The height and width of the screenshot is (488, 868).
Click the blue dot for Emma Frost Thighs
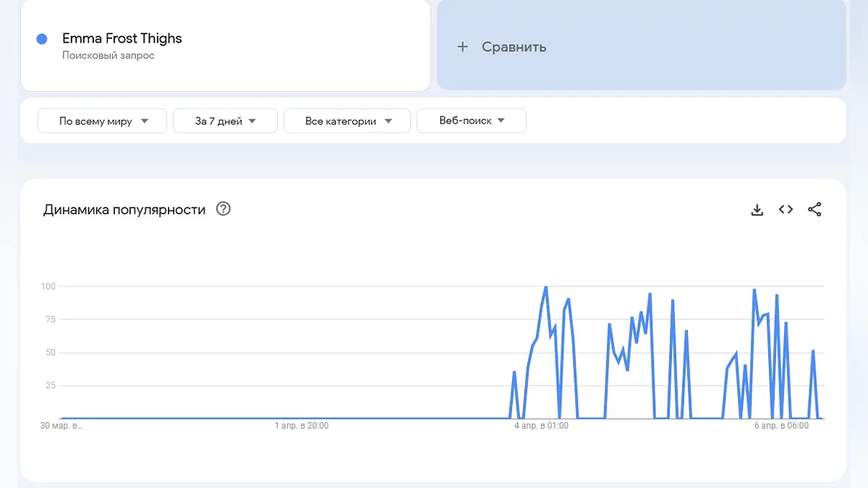click(42, 39)
